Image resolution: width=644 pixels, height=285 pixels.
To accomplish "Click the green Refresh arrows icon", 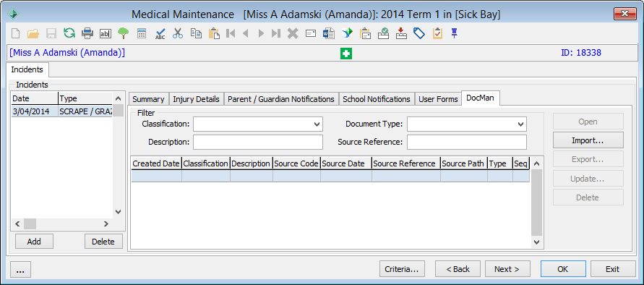I will coord(69,33).
